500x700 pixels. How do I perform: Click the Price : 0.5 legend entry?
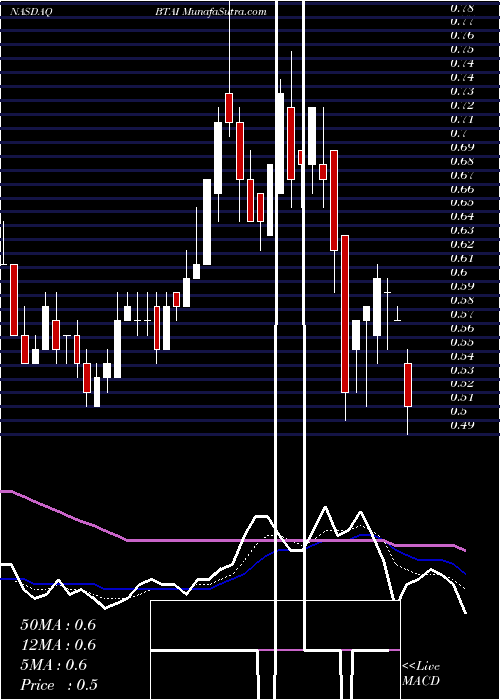coord(59,685)
